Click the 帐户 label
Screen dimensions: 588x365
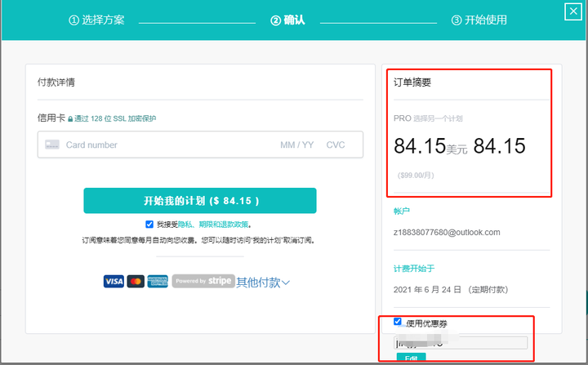click(401, 211)
